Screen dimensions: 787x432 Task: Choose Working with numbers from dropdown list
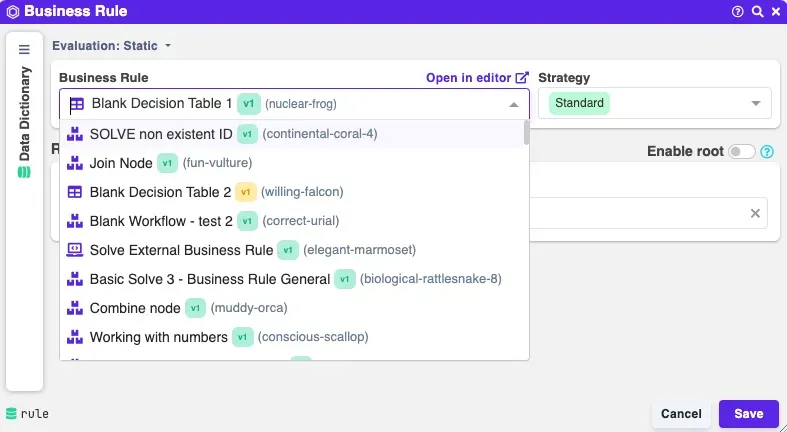coord(158,337)
